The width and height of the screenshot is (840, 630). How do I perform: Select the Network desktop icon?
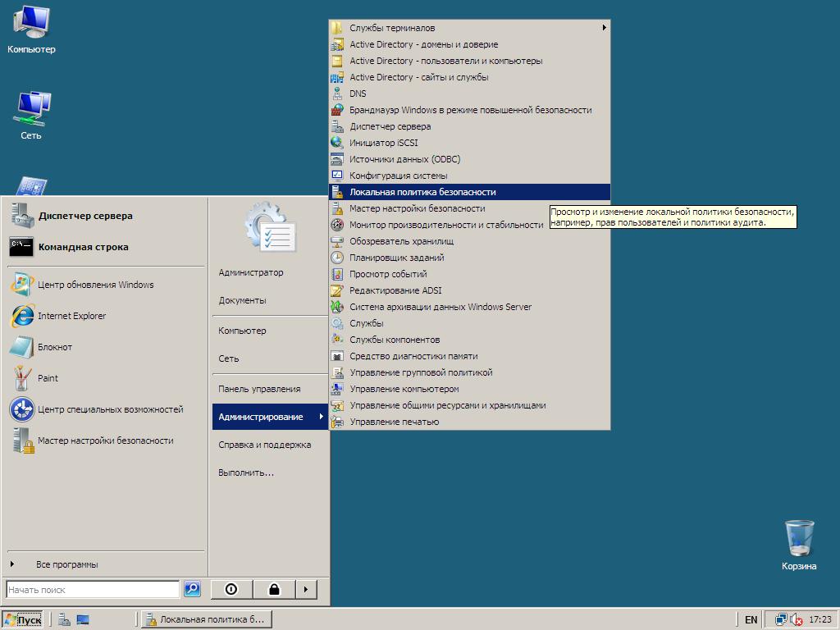click(31, 109)
